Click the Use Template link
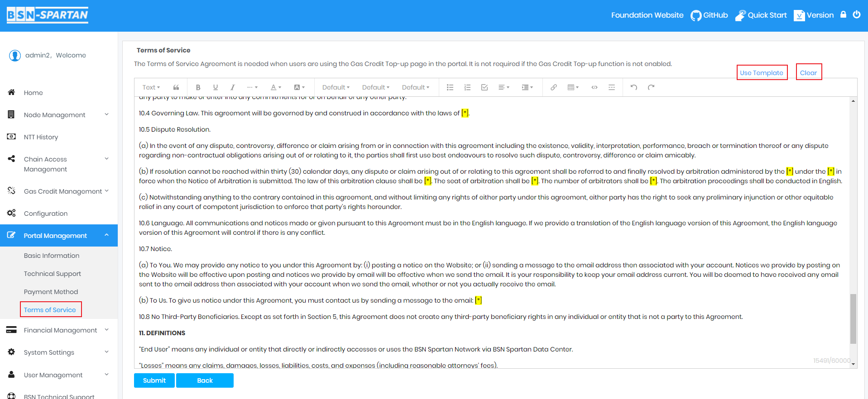Screen dimensions: 868x399 tap(761, 73)
